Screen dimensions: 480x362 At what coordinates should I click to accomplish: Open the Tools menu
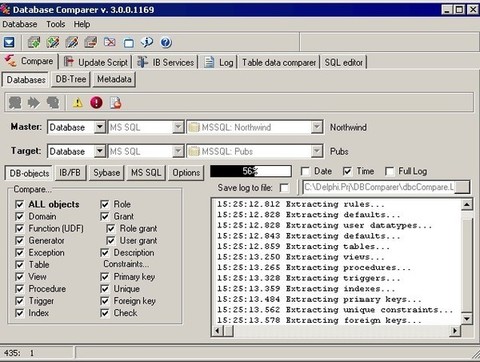pos(55,24)
